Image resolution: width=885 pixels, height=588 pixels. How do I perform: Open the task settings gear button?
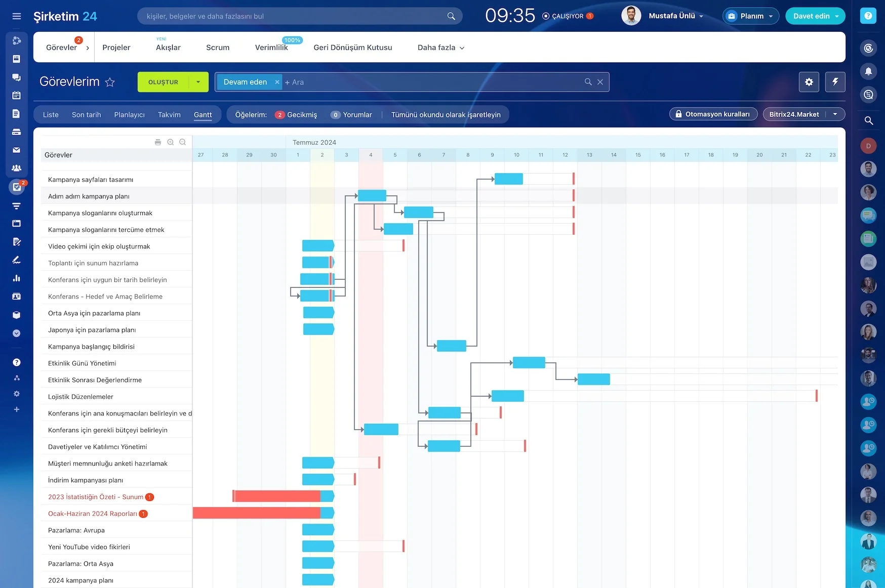(x=809, y=82)
